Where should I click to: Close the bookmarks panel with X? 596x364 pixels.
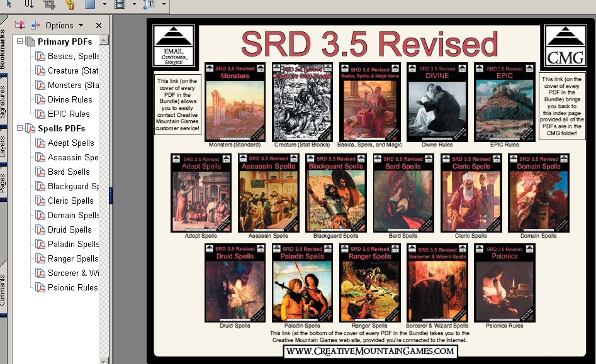(99, 25)
